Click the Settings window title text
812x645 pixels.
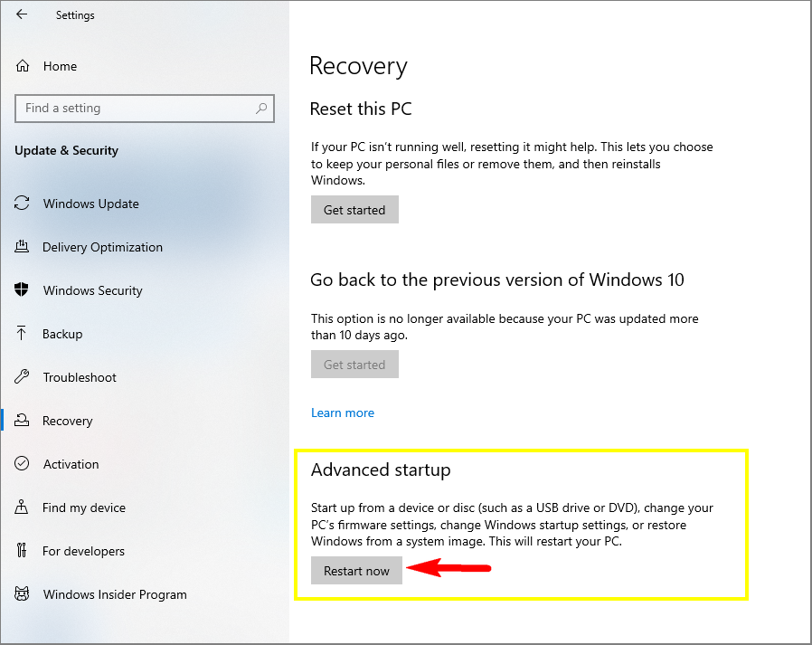[75, 15]
